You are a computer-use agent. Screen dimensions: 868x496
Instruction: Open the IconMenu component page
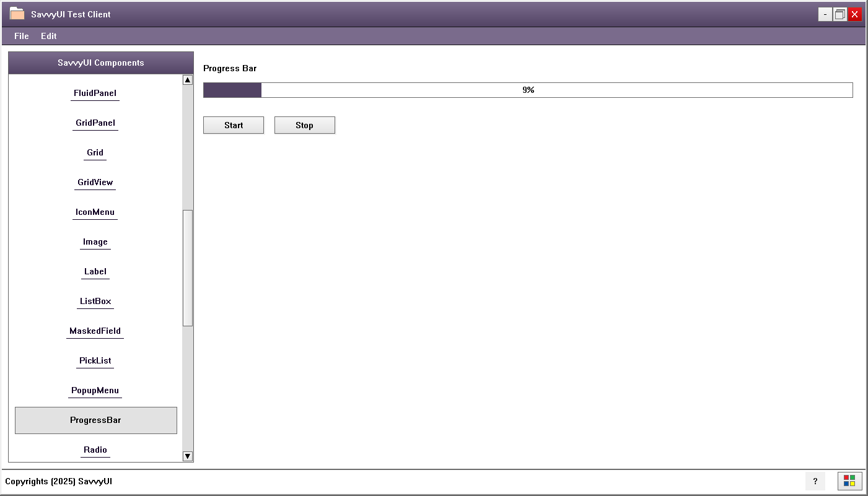click(x=95, y=212)
